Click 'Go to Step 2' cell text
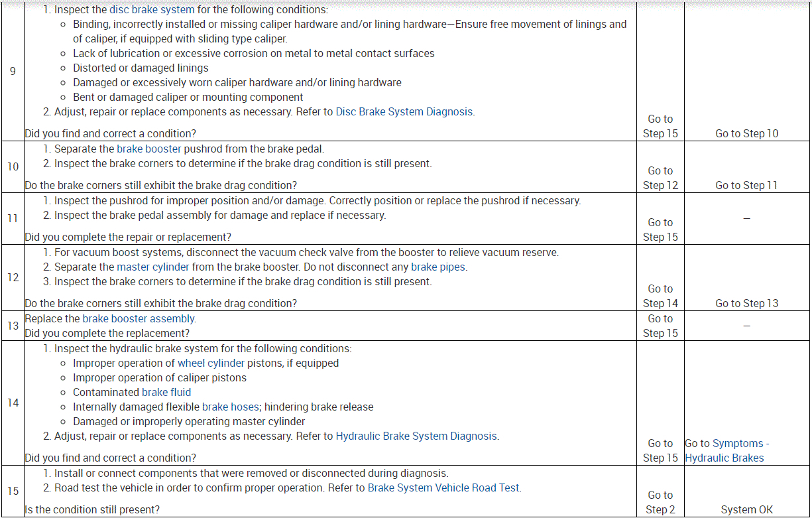812x520 pixels. tap(660, 503)
